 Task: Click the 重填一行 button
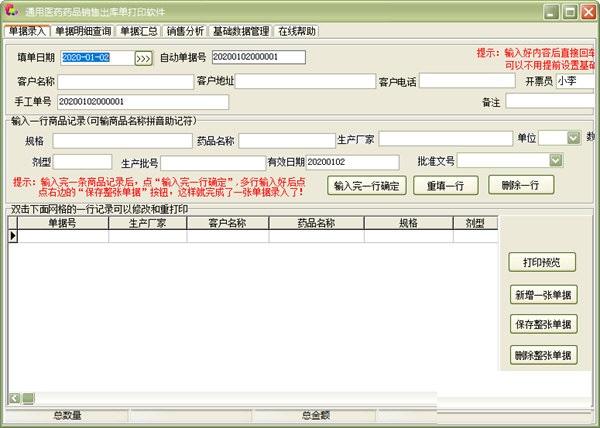(446, 186)
